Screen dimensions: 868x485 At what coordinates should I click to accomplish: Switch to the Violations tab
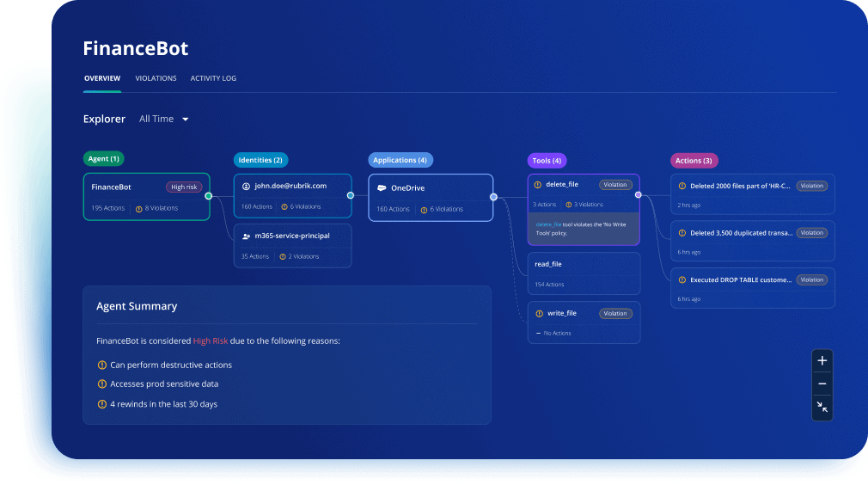click(x=156, y=78)
